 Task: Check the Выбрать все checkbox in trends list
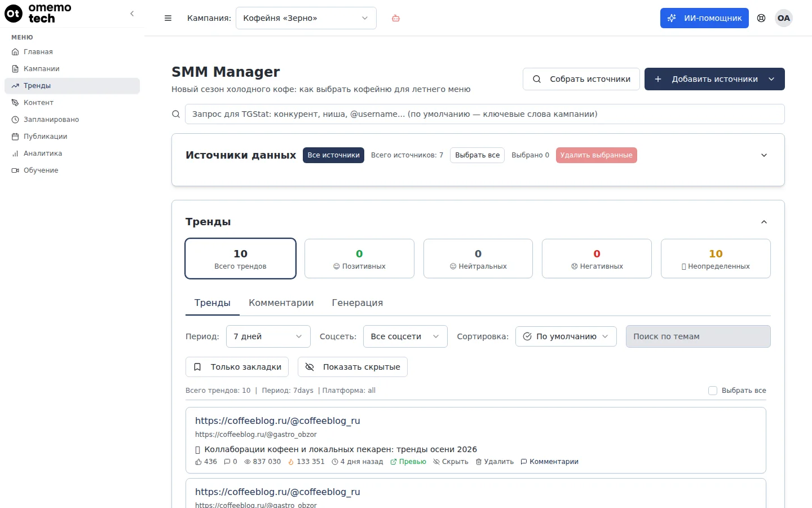coord(713,391)
